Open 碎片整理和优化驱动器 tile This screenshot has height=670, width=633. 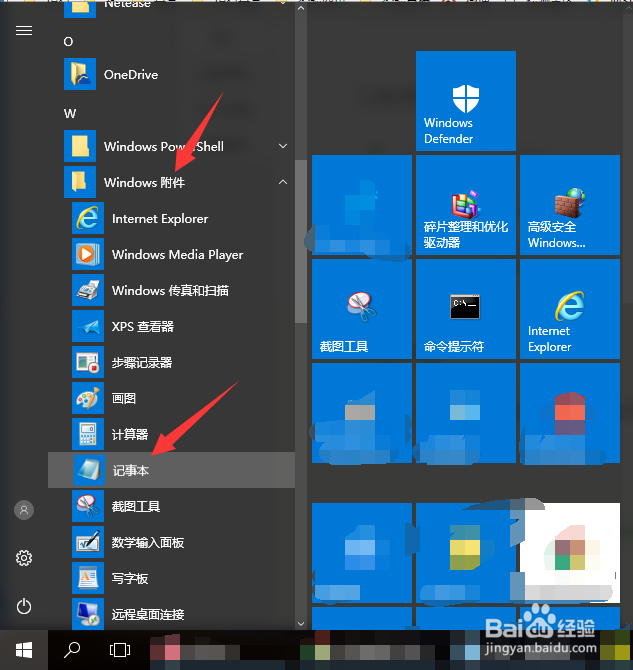click(x=466, y=205)
